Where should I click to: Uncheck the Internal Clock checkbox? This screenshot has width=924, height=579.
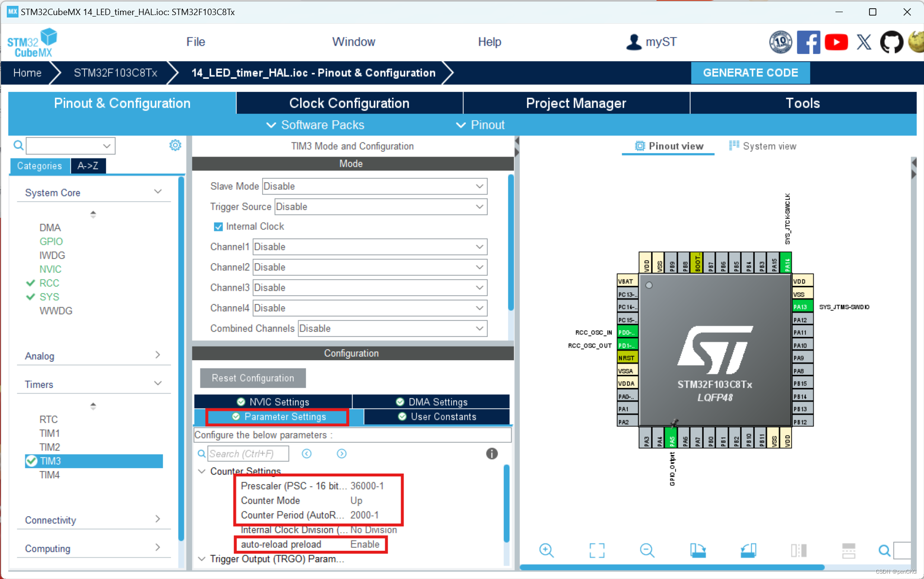[218, 226]
